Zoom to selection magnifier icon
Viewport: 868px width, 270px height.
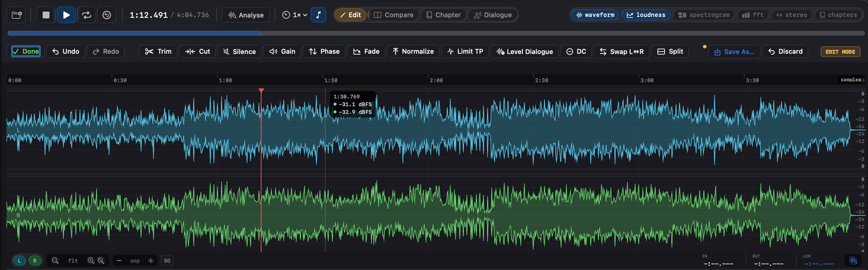(101, 261)
